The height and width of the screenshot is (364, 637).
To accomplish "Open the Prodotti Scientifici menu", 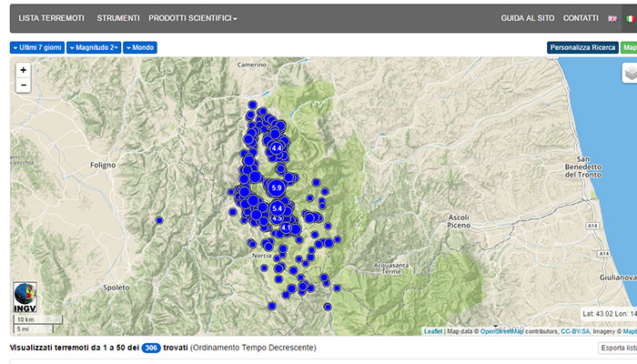I will 193,18.
